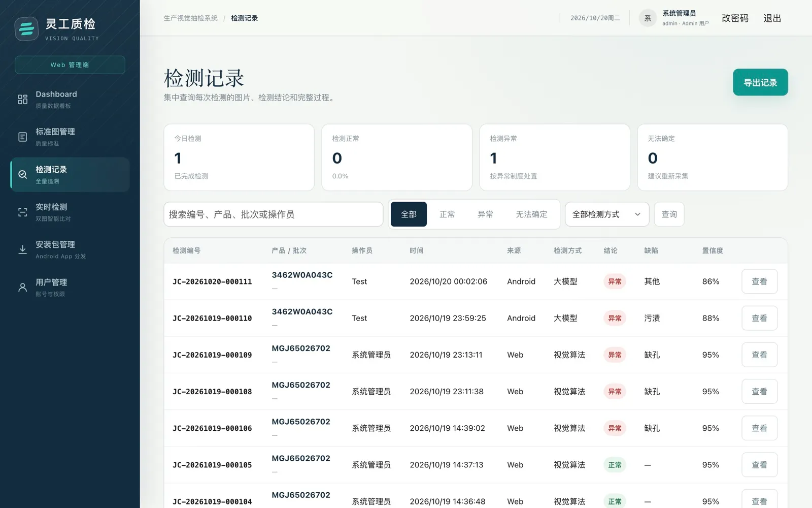Open the 标准图管理 sidebar menu item

70,137
